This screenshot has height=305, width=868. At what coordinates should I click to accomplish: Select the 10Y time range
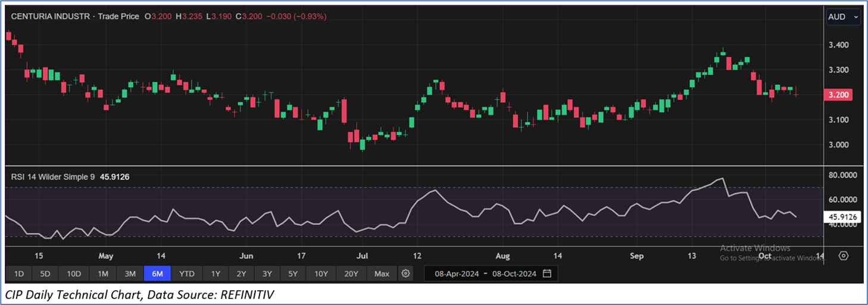pos(321,273)
